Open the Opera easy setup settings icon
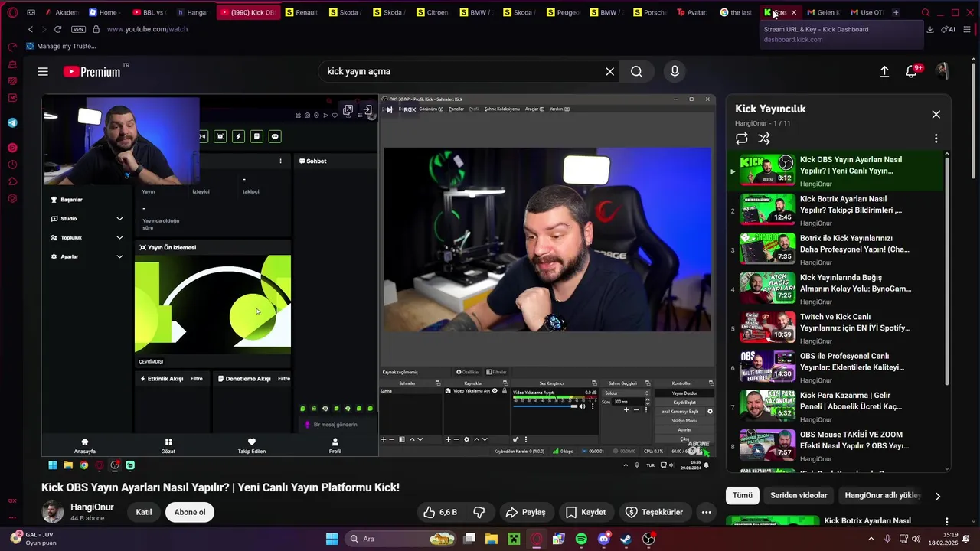Image resolution: width=980 pixels, height=551 pixels. 967,29
